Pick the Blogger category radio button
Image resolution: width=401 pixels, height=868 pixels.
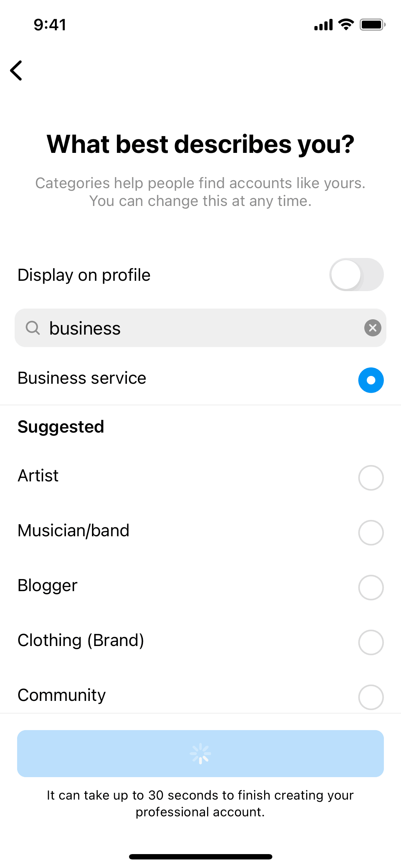[371, 588]
